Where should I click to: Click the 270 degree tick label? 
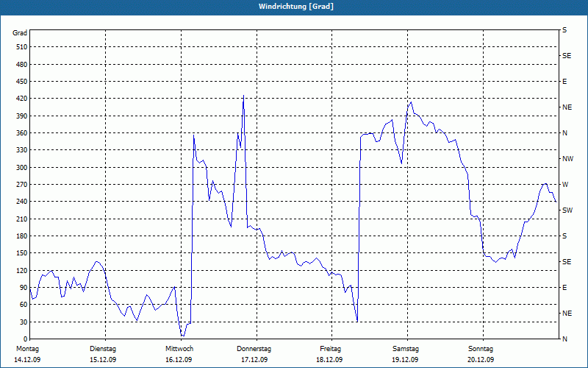point(21,185)
